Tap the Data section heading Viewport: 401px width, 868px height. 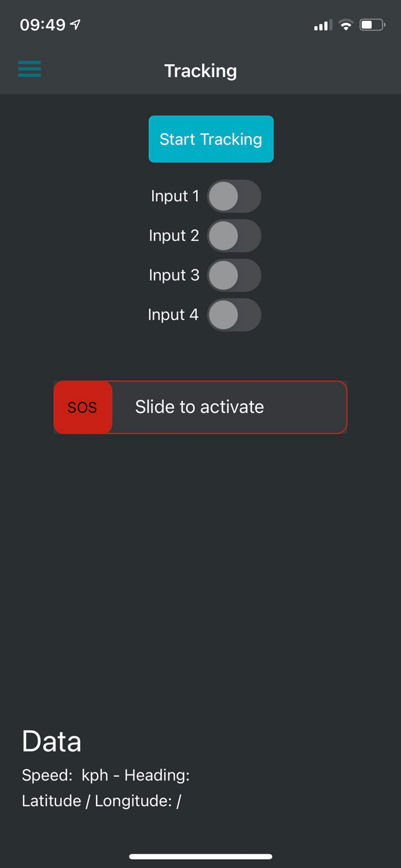pyautogui.click(x=51, y=741)
